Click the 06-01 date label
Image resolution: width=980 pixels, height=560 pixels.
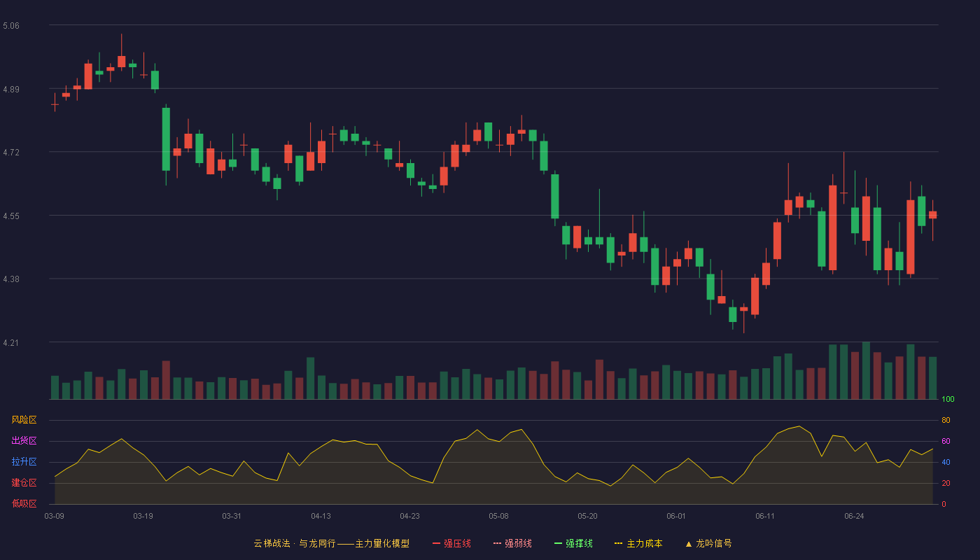[676, 516]
